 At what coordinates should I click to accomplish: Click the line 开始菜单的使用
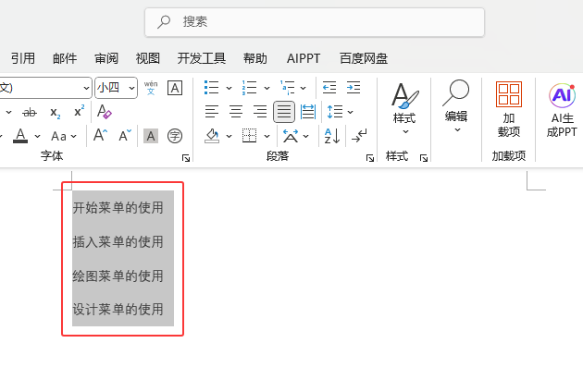point(118,208)
